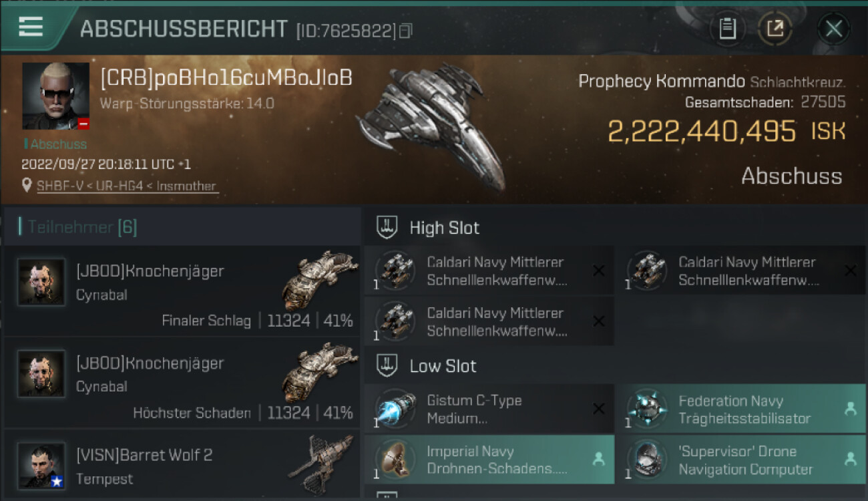Select the Teilnehmer [6] tab
The width and height of the screenshot is (868, 501).
81,227
